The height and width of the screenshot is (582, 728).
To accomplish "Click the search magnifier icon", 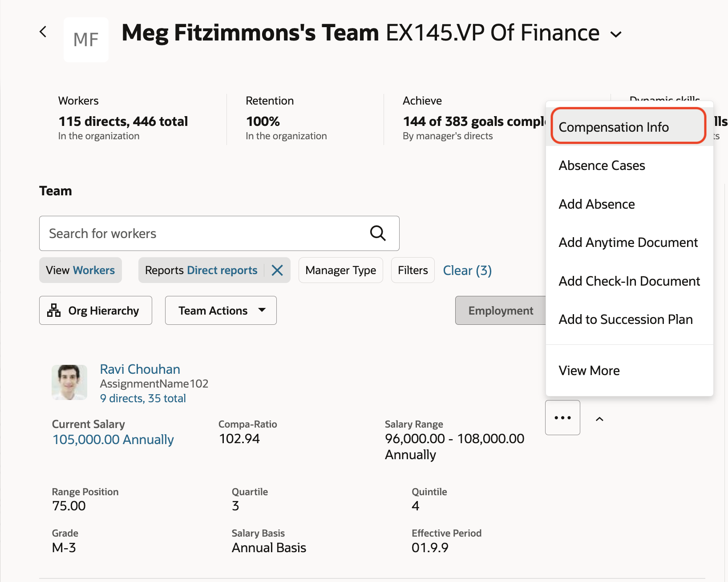I will click(378, 233).
